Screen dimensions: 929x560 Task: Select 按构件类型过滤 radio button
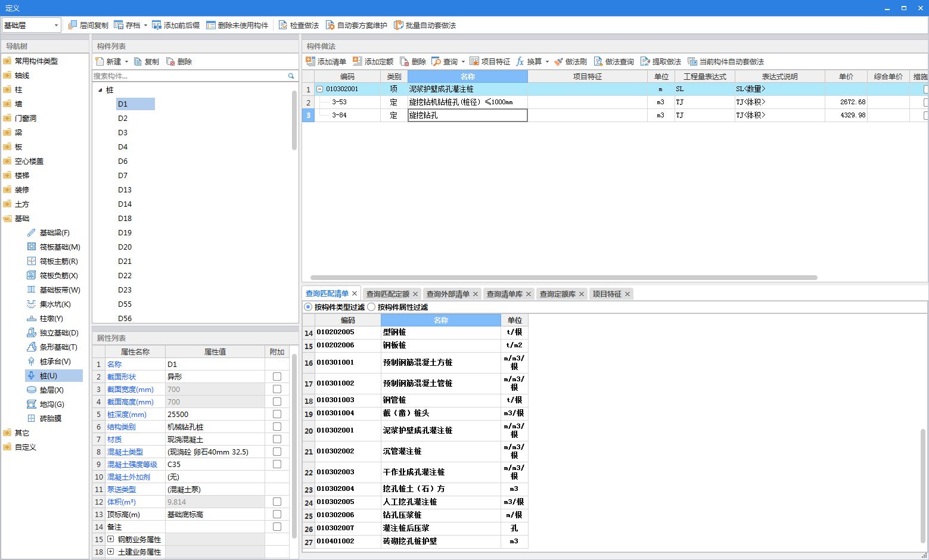click(308, 307)
